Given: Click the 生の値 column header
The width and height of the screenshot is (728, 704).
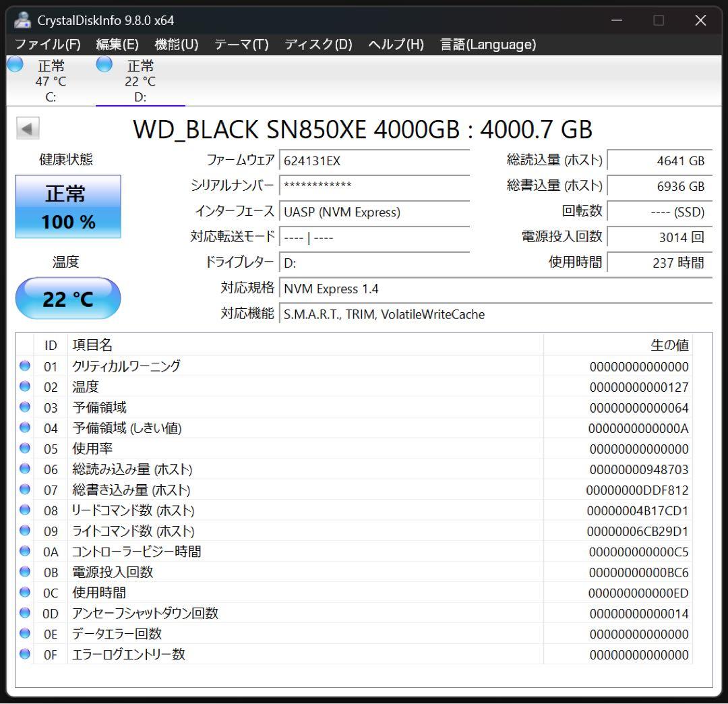Looking at the screenshot, I should (618, 345).
